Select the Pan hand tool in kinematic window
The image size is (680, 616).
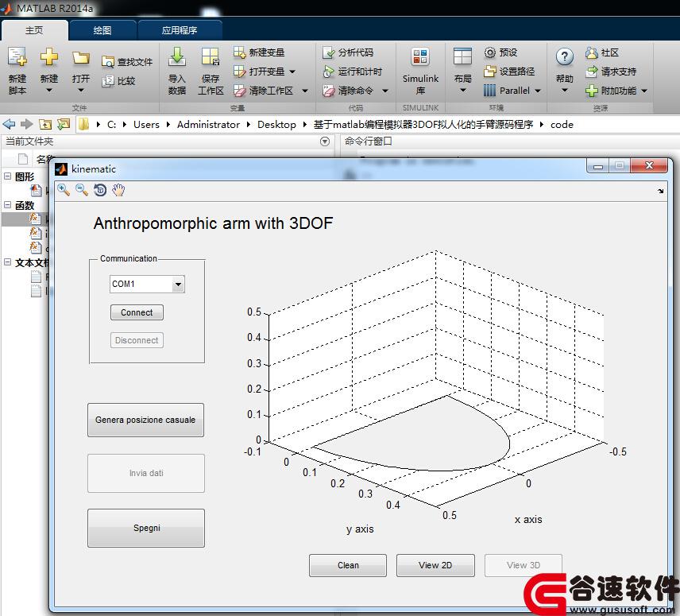pyautogui.click(x=118, y=190)
